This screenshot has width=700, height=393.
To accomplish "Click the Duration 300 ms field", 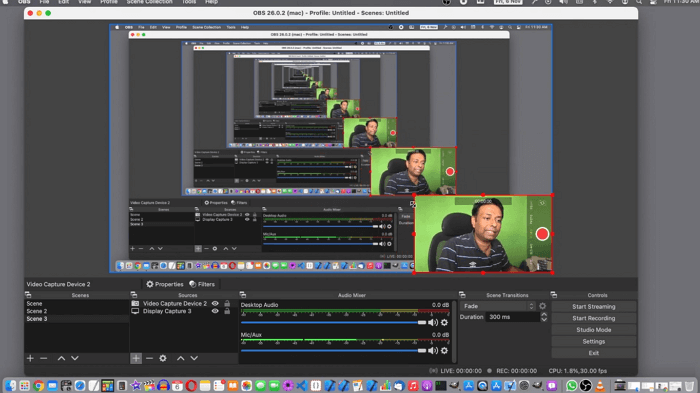I will pyautogui.click(x=513, y=317).
